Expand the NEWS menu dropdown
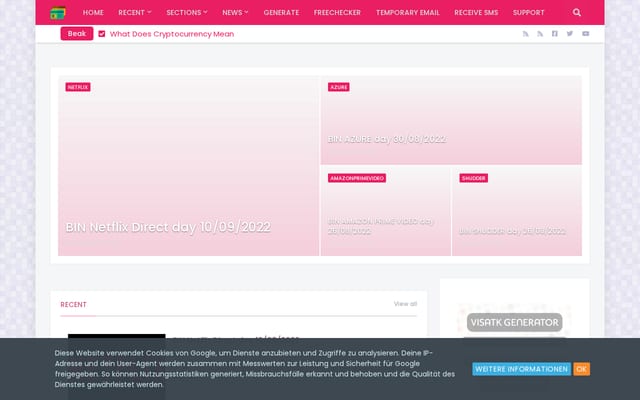The width and height of the screenshot is (640, 400). [x=235, y=13]
